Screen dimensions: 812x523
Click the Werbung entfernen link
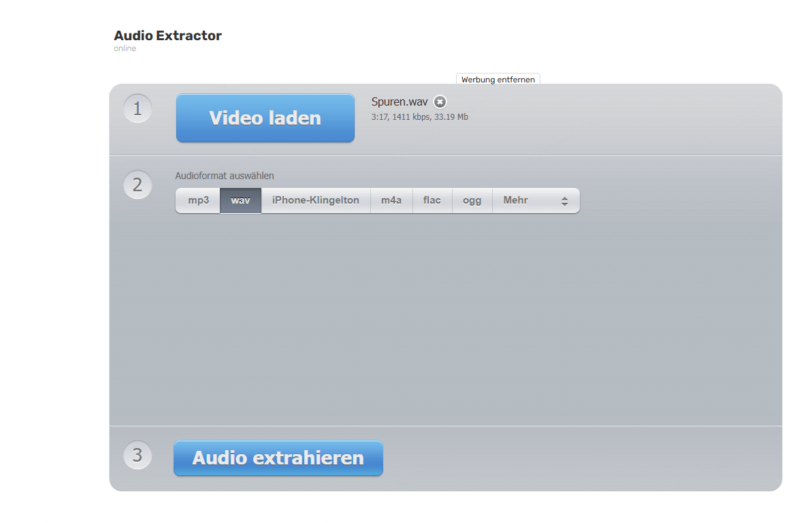click(498, 80)
